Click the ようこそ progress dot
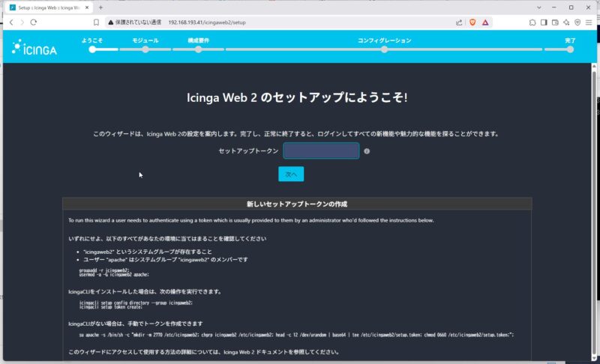The width and height of the screenshot is (600, 364). coord(92,49)
